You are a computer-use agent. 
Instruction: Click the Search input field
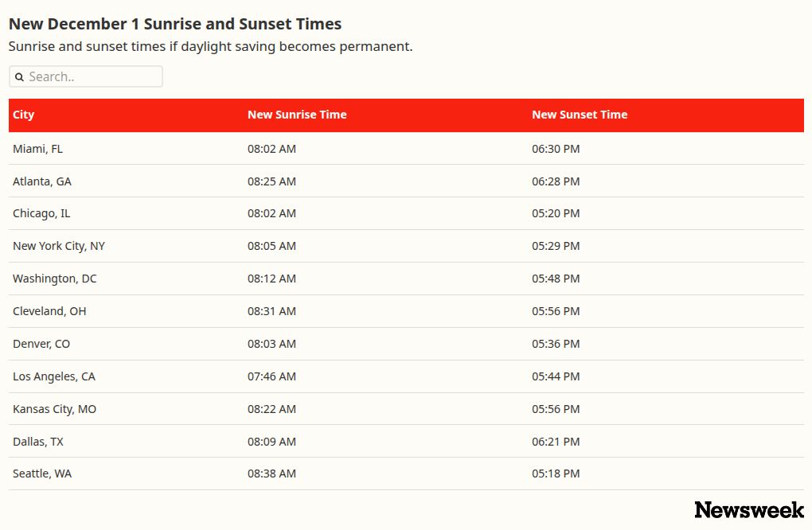[85, 76]
